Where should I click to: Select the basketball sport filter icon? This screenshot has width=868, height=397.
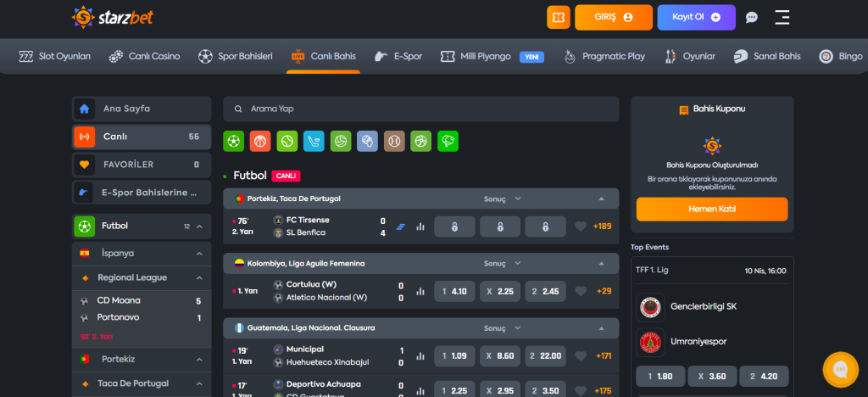260,141
